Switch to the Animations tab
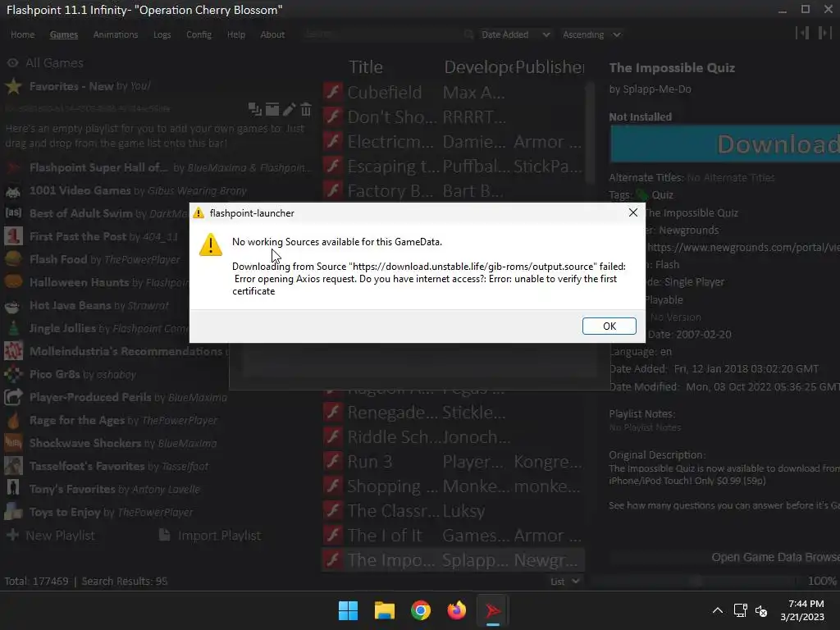This screenshot has width=840, height=630. tap(116, 34)
